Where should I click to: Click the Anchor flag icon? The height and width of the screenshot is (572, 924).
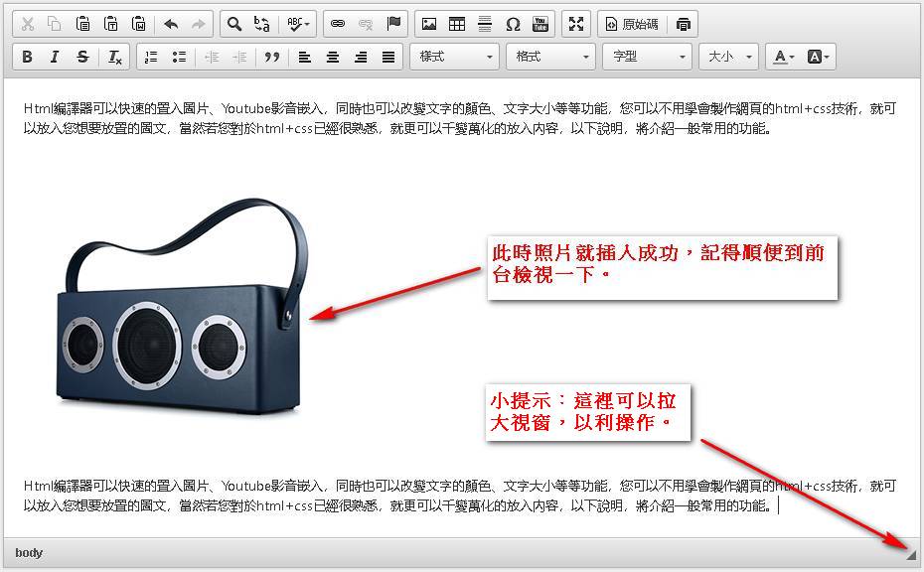[393, 24]
